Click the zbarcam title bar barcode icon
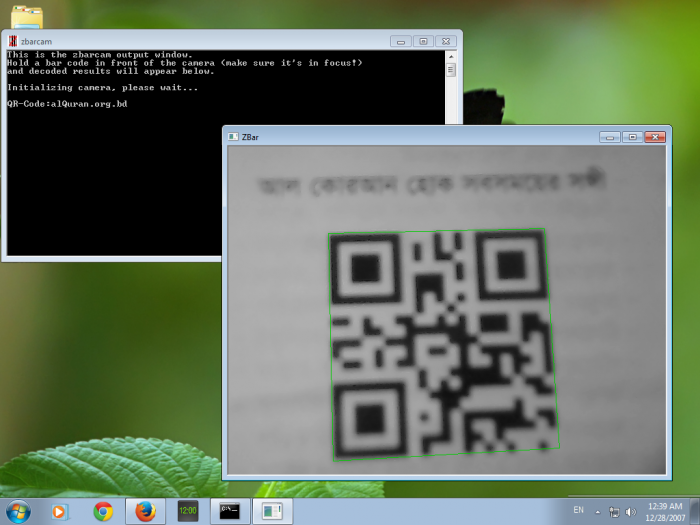 (13, 41)
